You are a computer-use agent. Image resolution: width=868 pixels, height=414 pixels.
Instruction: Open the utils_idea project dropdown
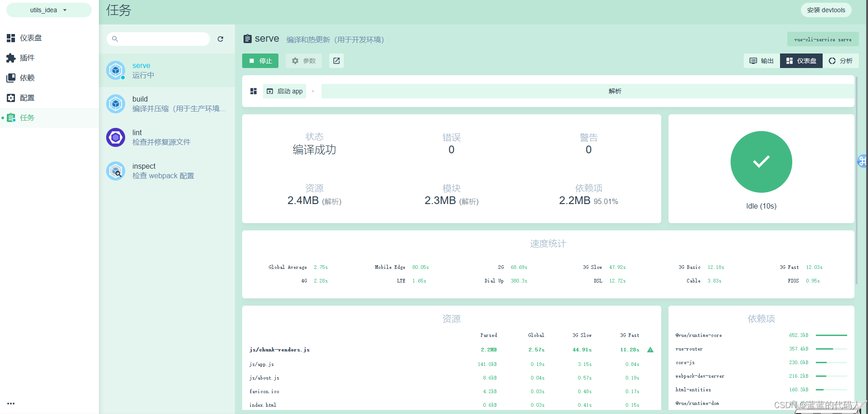click(x=49, y=10)
